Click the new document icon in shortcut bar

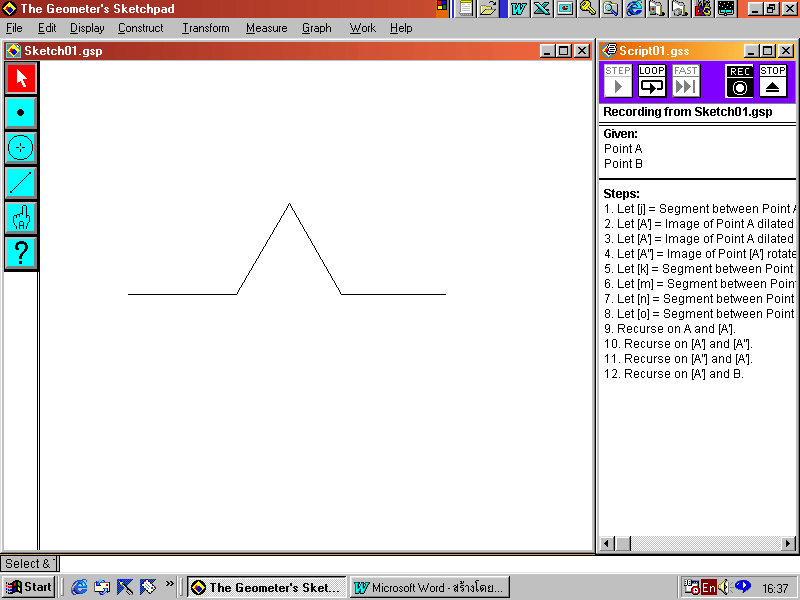465,8
